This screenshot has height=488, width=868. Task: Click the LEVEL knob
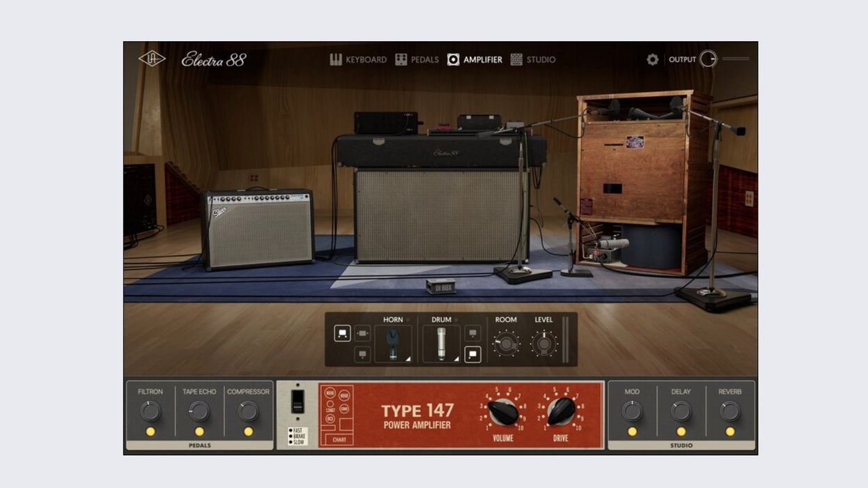[544, 344]
